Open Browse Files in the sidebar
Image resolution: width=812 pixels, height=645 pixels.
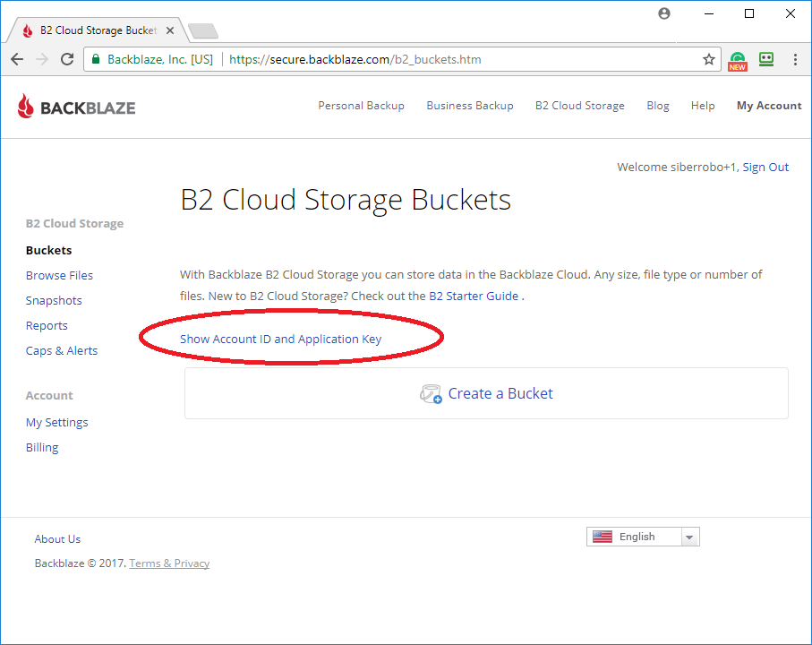[x=59, y=276]
